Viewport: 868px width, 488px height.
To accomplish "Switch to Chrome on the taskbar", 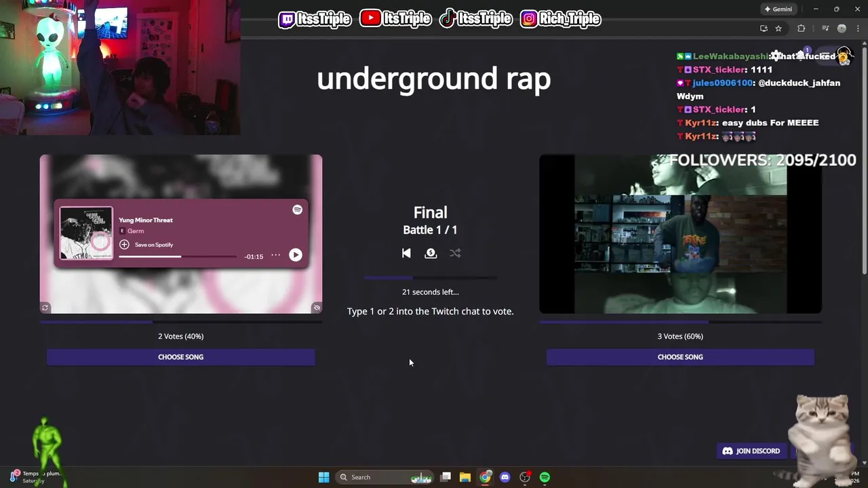I will [485, 477].
